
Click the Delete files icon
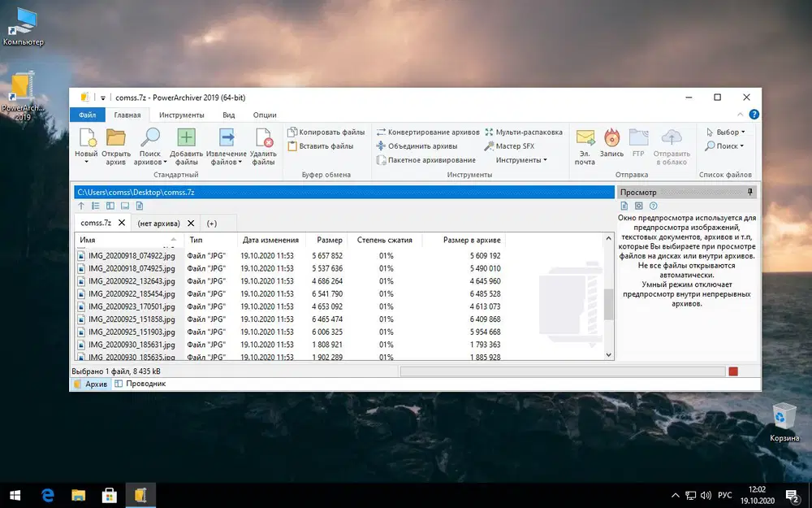pos(264,137)
